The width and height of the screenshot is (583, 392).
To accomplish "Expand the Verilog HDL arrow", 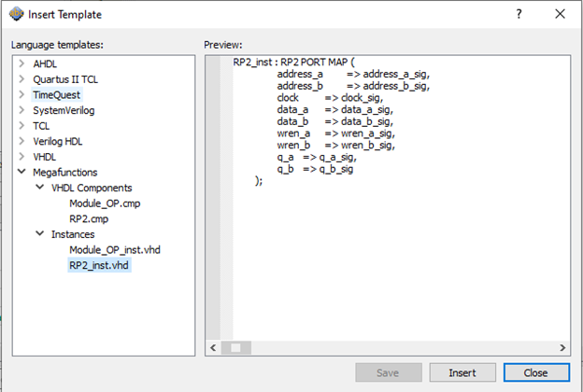I will point(21,142).
